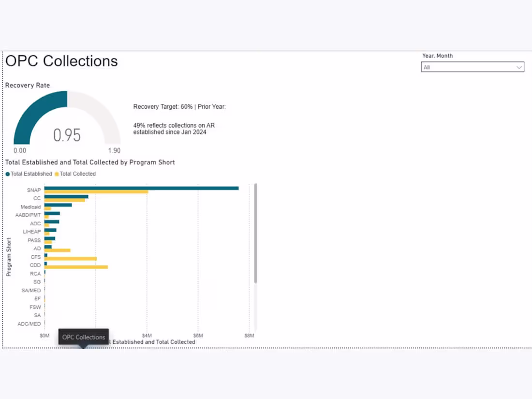Select the SNAP Total Collected bar
This screenshot has height=399, width=532.
[x=96, y=192]
